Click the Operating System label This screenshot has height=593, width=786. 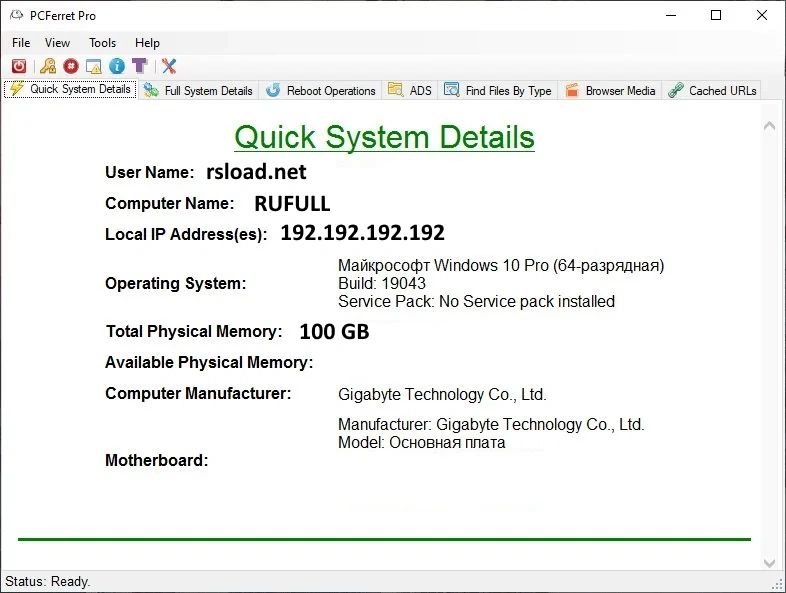click(x=175, y=284)
